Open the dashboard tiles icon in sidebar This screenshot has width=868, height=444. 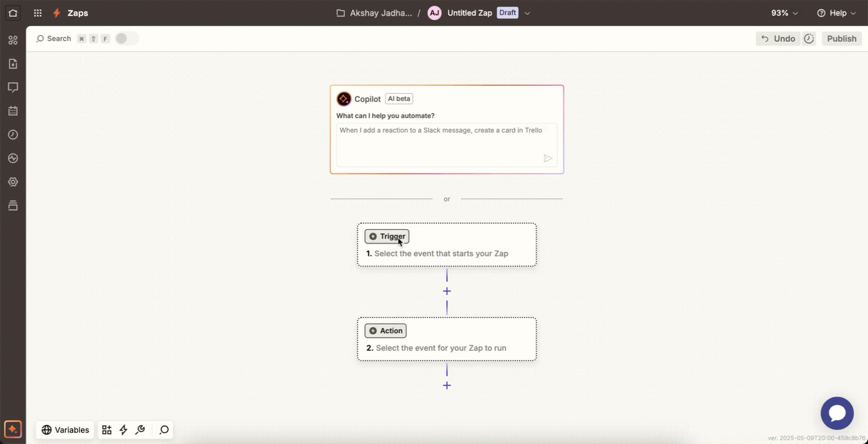pos(13,40)
